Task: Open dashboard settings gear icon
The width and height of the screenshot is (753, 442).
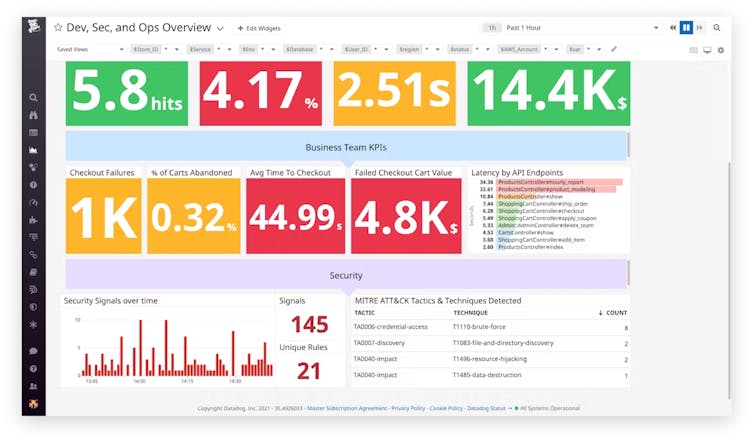Action: (721, 48)
